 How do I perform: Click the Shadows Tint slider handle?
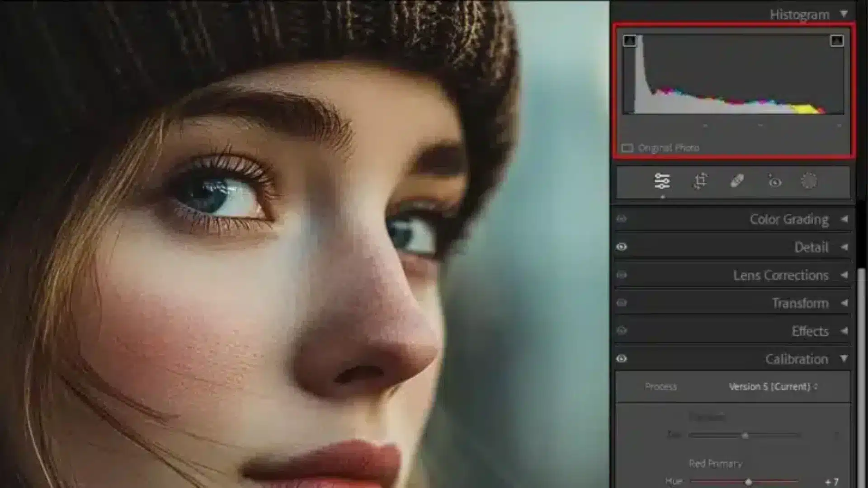click(745, 436)
